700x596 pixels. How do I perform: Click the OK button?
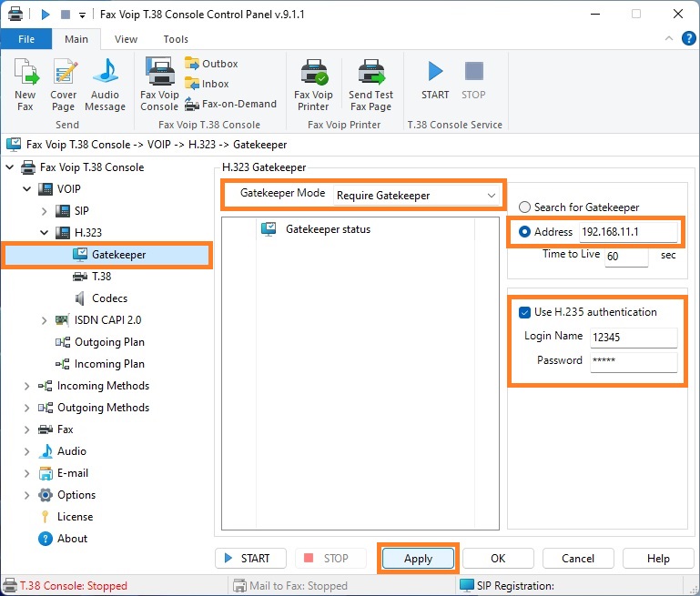coord(498,558)
